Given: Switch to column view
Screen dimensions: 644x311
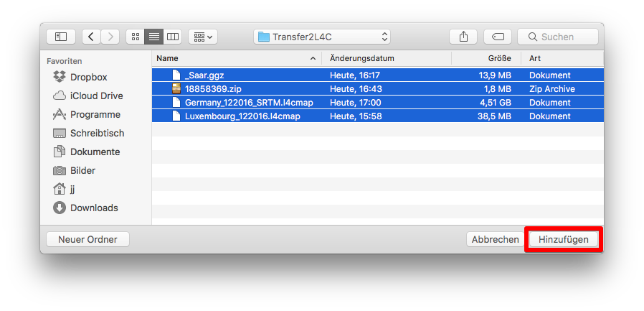Looking at the screenshot, I should click(x=172, y=37).
